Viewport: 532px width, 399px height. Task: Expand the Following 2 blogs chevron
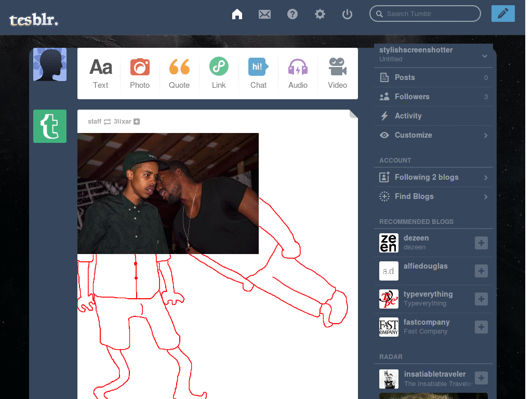486,178
